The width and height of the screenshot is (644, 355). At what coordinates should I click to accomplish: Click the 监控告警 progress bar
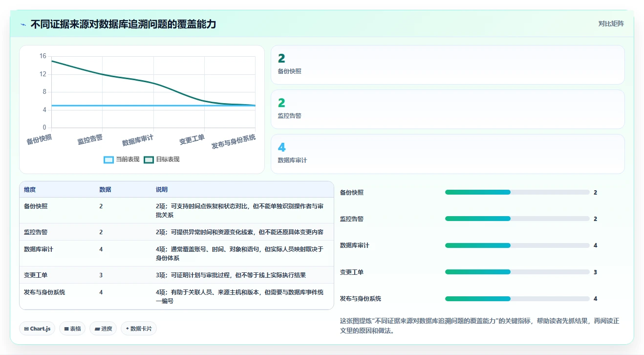pos(517,219)
